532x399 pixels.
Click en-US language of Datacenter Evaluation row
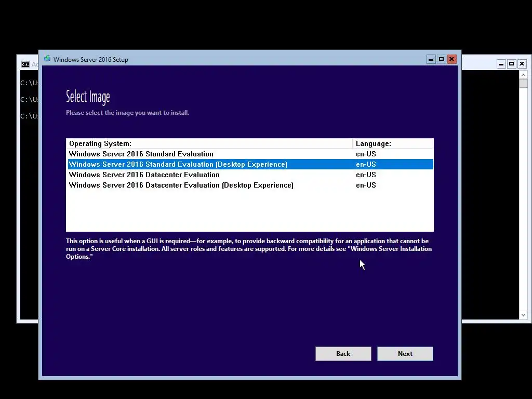pos(366,175)
